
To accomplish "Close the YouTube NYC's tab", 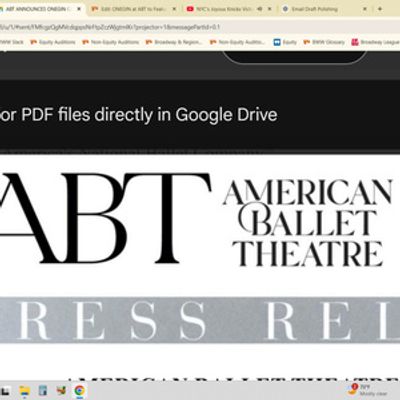I will [x=270, y=9].
